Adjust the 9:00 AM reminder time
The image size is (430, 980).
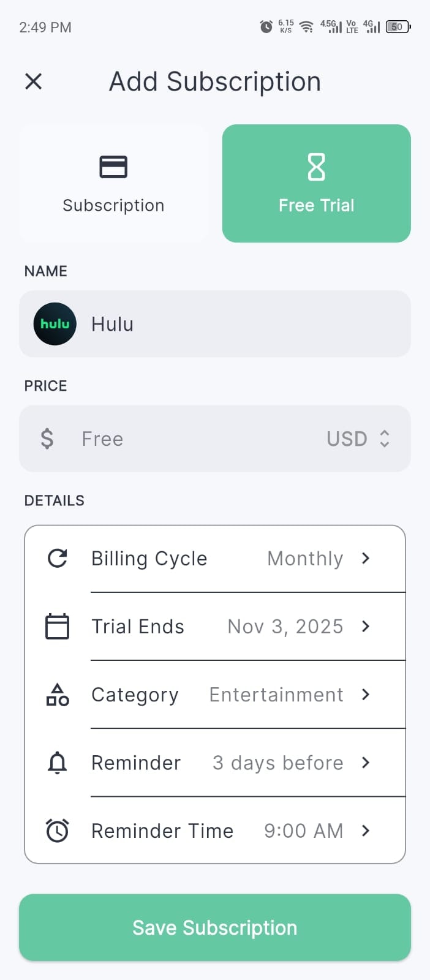click(365, 831)
